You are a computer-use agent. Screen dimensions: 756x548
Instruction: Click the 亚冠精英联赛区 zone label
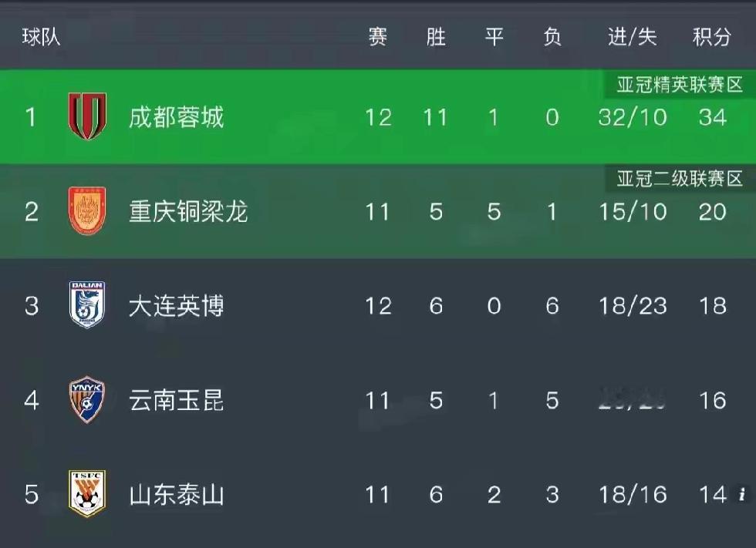tap(680, 85)
